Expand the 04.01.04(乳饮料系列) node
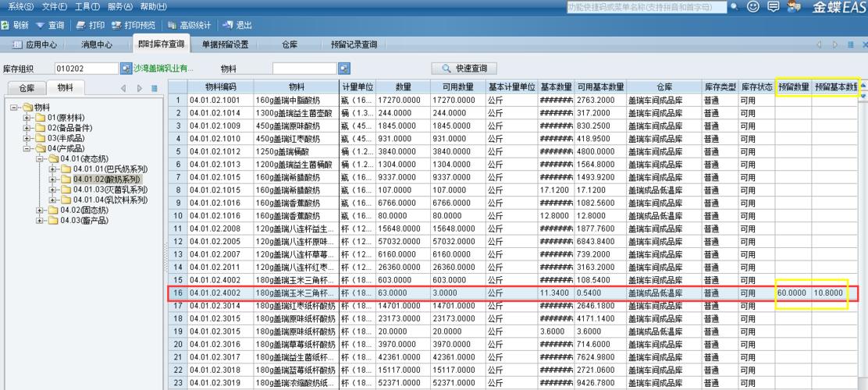 pyautogui.click(x=52, y=200)
